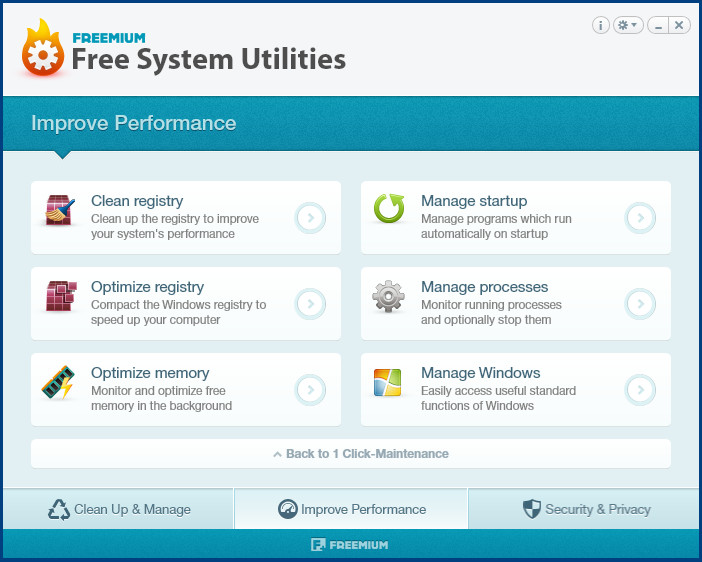Click the flame gear application logo

point(43,47)
